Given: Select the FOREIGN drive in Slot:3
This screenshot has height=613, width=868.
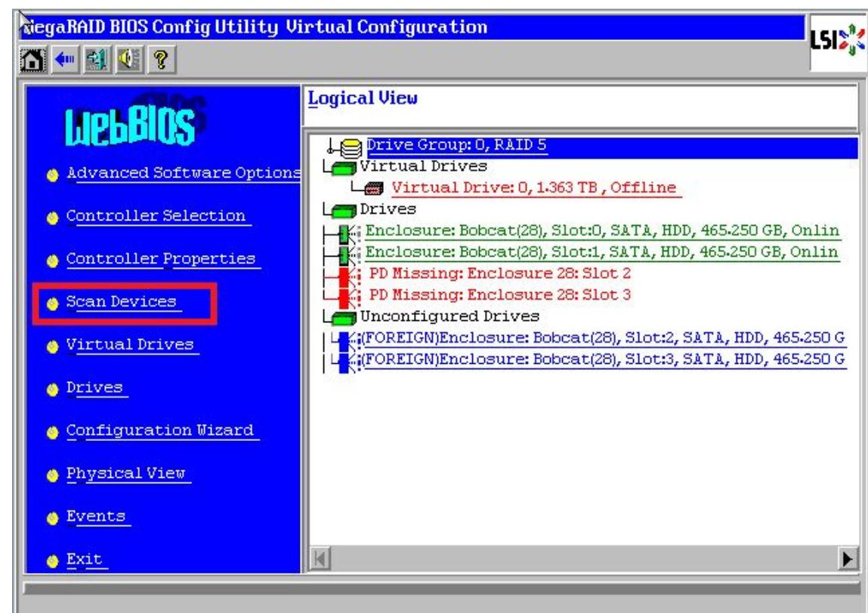Looking at the screenshot, I should coord(604,359).
